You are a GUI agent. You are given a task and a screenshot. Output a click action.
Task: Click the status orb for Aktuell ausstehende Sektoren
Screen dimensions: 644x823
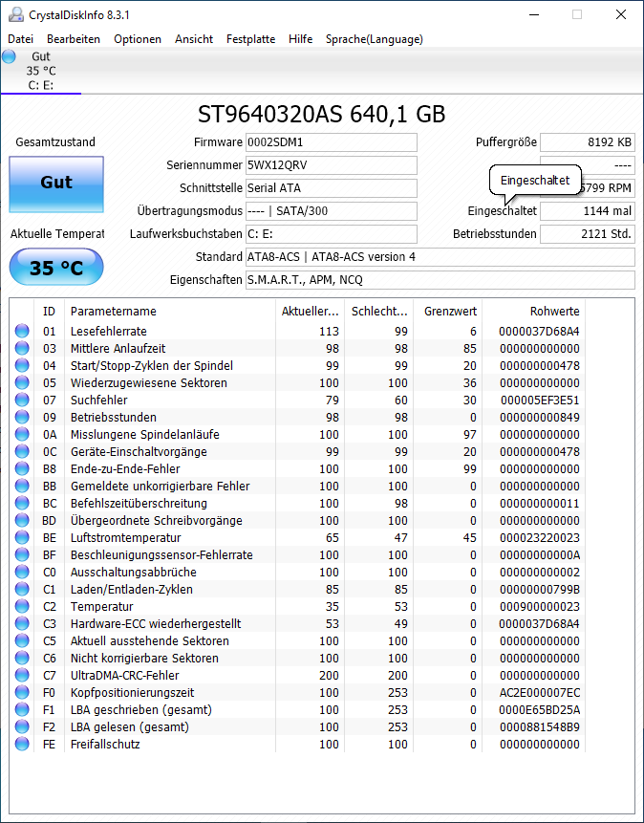pyautogui.click(x=22, y=640)
